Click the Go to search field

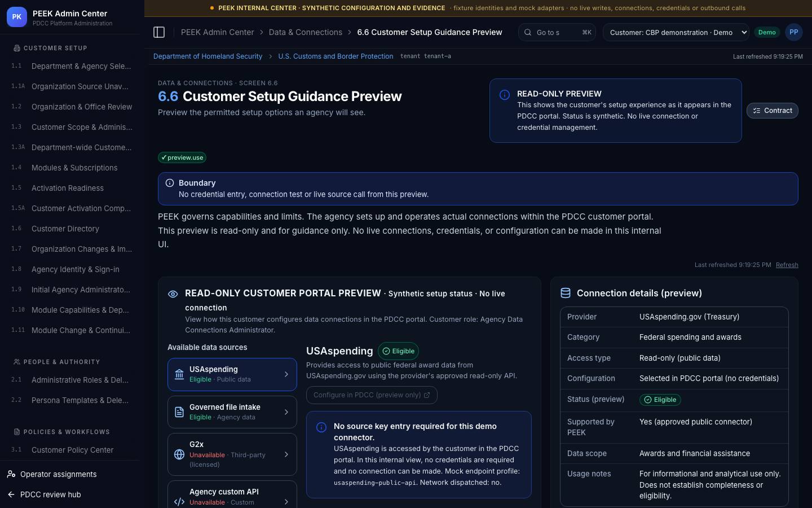pyautogui.click(x=557, y=32)
